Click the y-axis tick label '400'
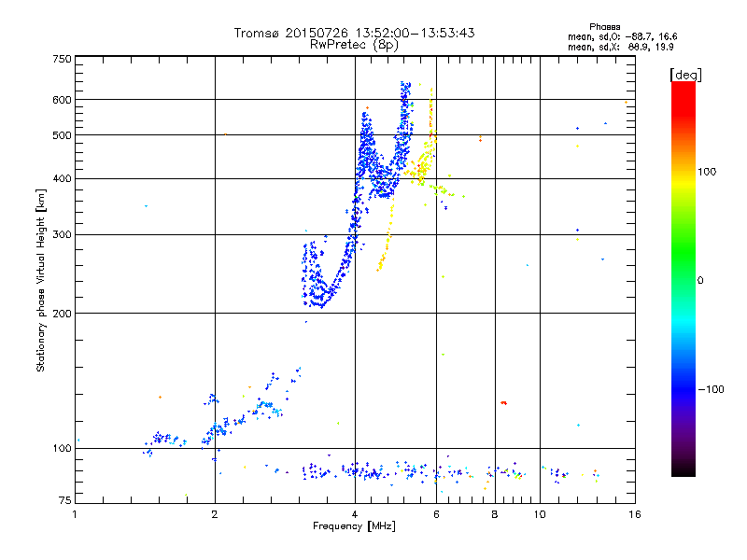Viewport: 747px width, 560px height. (62, 178)
